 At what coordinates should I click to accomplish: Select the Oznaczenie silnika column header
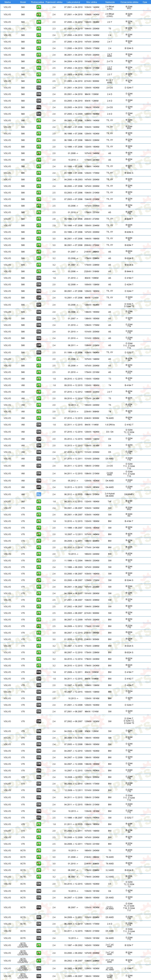click(x=129, y=2)
